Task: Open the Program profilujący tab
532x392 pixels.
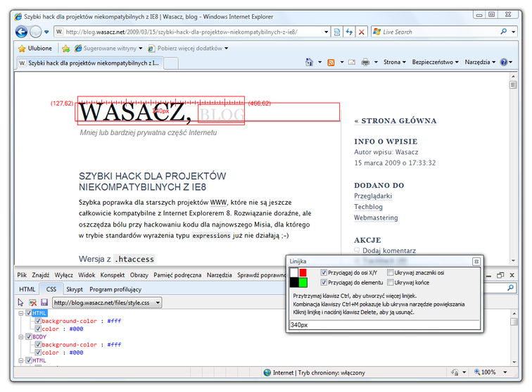Action: click(x=115, y=289)
